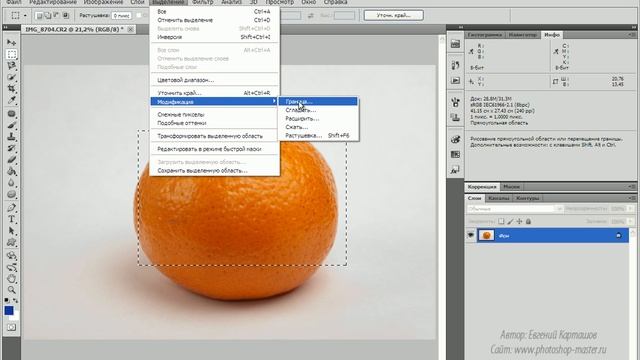The image size is (640, 360).
Task: Open the Коррекция panel options menu
Action: point(631,187)
